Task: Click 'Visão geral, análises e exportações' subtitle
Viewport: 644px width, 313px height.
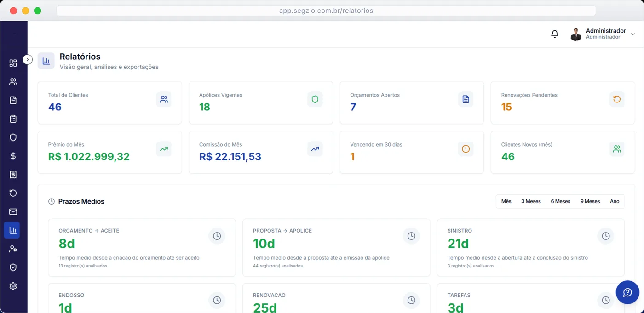Action: 109,67
